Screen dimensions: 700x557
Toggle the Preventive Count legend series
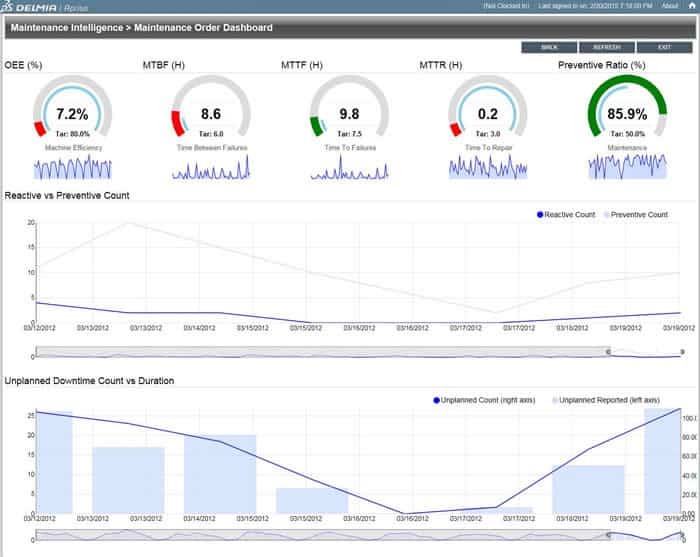coord(637,215)
